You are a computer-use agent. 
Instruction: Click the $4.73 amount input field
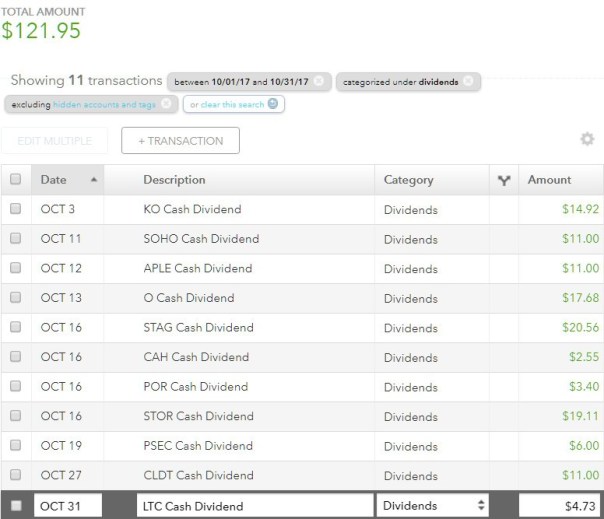click(561, 506)
